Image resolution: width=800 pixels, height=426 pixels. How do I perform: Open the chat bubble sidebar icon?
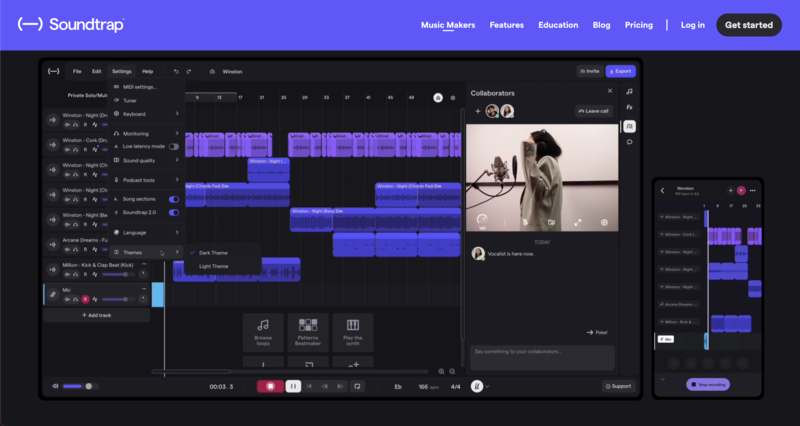click(x=630, y=142)
